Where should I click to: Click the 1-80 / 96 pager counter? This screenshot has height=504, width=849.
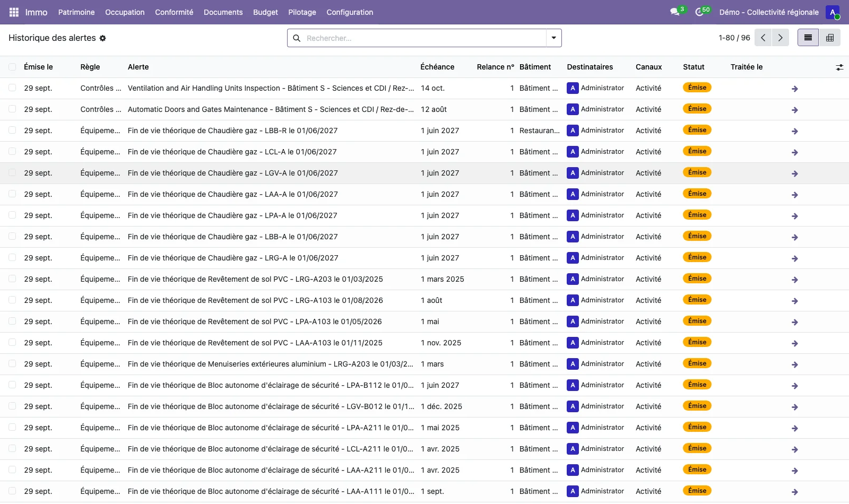[734, 38]
